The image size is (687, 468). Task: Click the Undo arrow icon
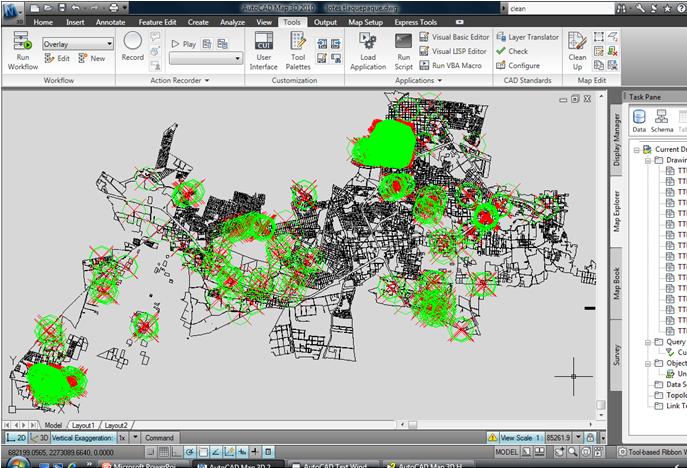(76, 8)
